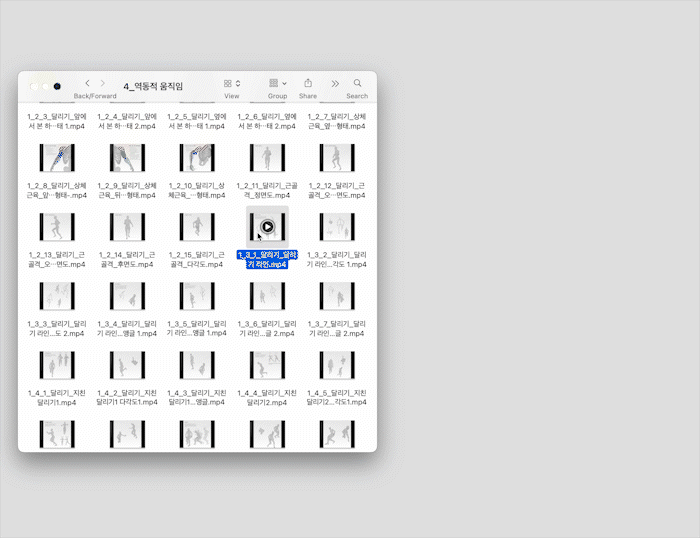Expand hidden toolbar items with double chevron
This screenshot has height=538, width=700.
coord(335,83)
